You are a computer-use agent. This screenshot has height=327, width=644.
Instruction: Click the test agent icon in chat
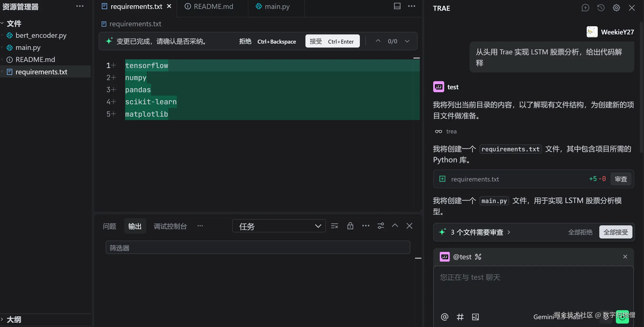point(438,87)
